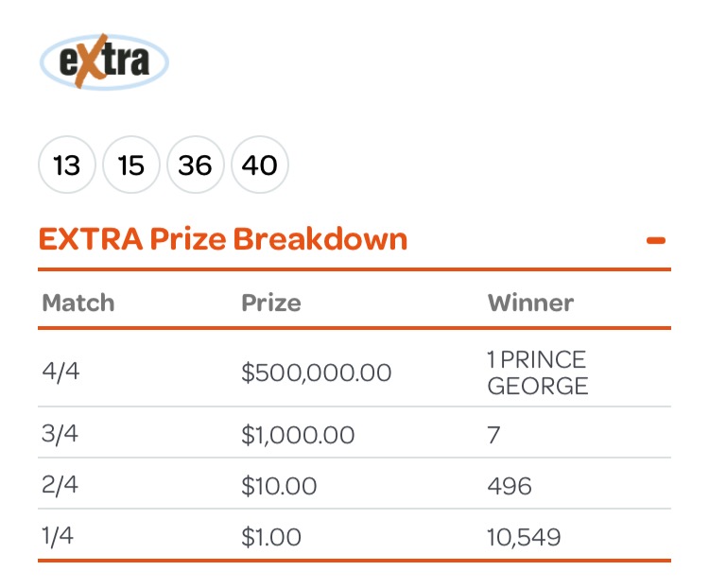This screenshot has width=709, height=588.
Task: Click the 496 winners count
Action: 510,486
